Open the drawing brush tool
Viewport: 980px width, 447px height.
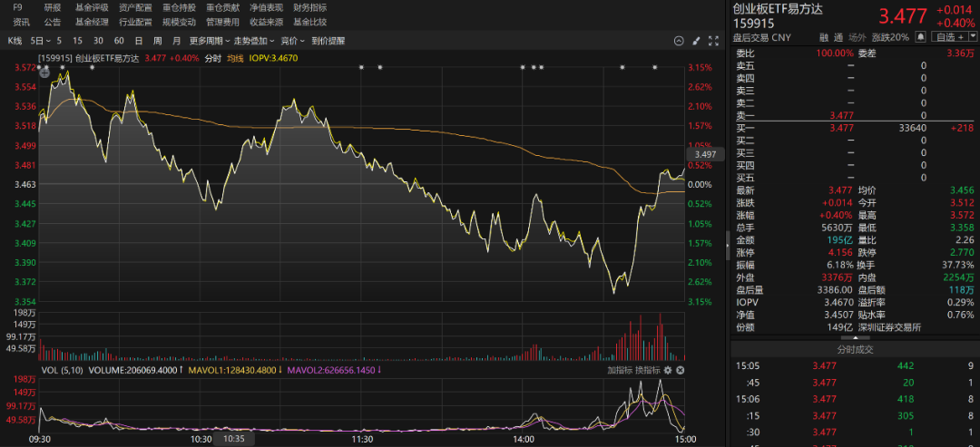point(696,41)
